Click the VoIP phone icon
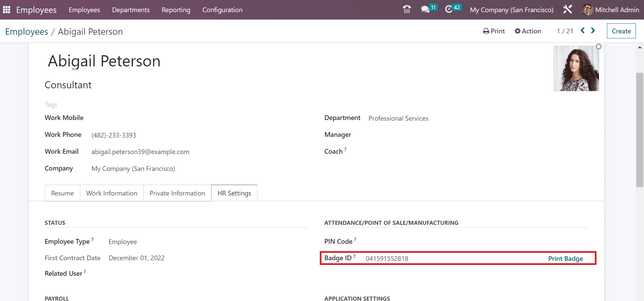This screenshot has width=644, height=301. point(407,9)
